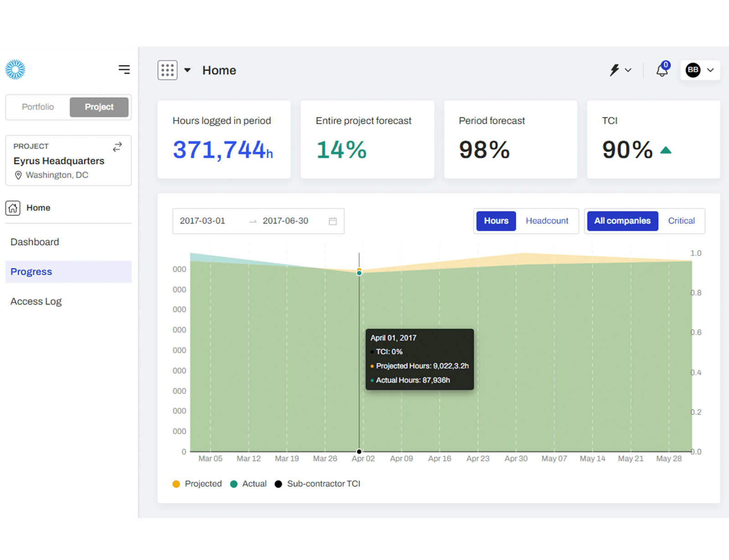729x560 pixels.
Task: Open Dashboard in the sidebar
Action: point(35,242)
